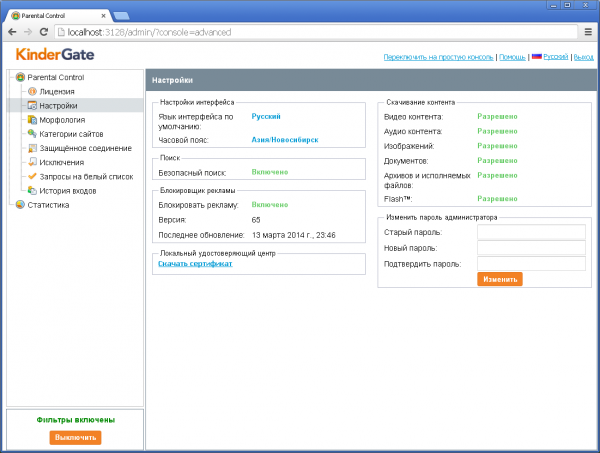Click the Исключения icon in sidebar
The image size is (600, 453).
32,161
